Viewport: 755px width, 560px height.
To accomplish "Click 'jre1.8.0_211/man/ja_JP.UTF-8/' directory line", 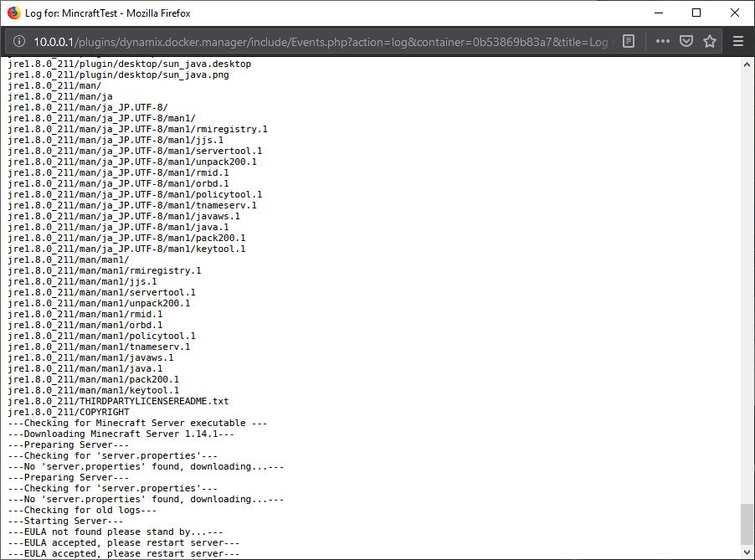I will [88, 107].
